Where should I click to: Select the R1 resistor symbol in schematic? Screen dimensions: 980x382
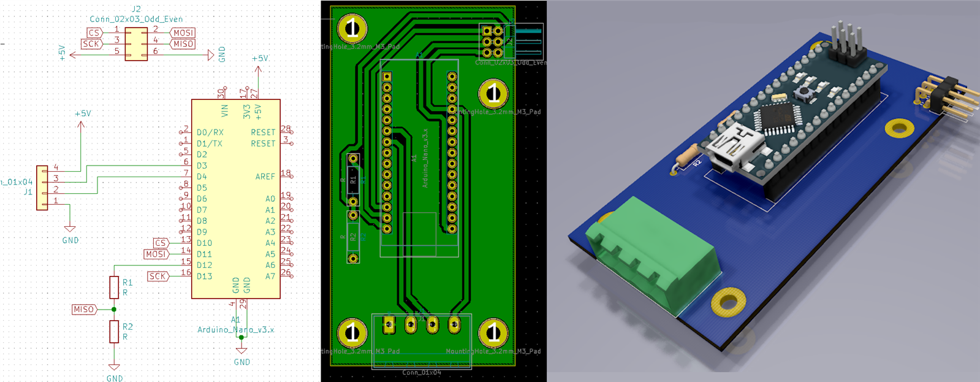[x=114, y=287]
